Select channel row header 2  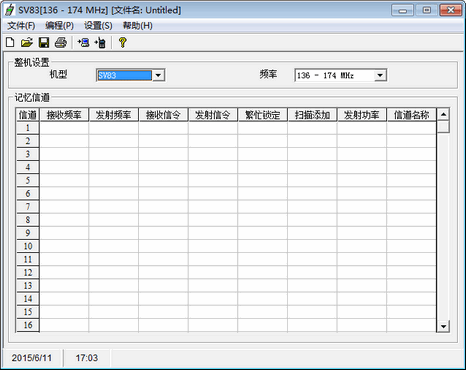click(x=28, y=141)
